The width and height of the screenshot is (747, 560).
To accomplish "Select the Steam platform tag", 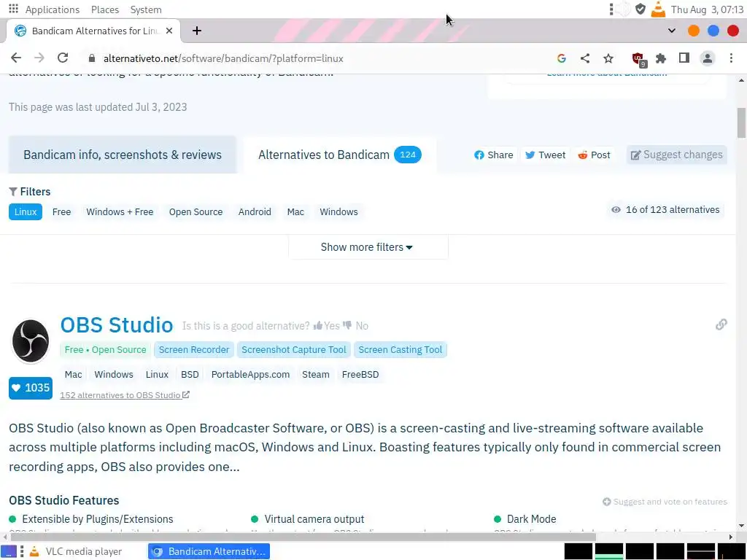I will 315,374.
